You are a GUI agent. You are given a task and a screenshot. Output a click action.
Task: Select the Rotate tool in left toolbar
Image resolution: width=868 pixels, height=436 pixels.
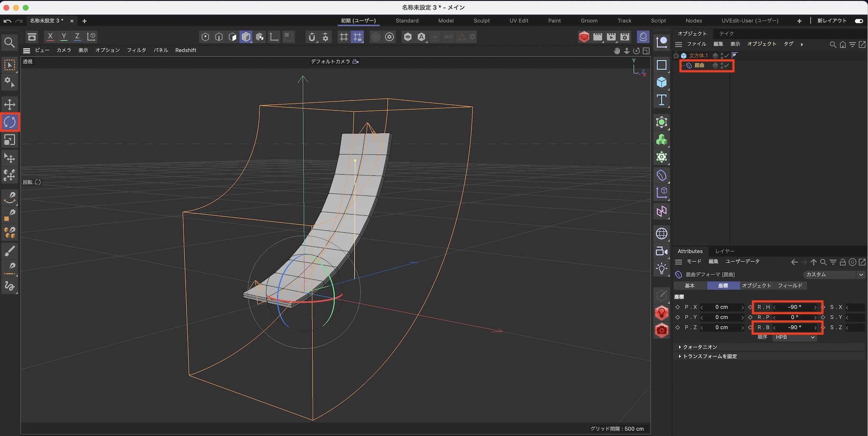click(10, 122)
